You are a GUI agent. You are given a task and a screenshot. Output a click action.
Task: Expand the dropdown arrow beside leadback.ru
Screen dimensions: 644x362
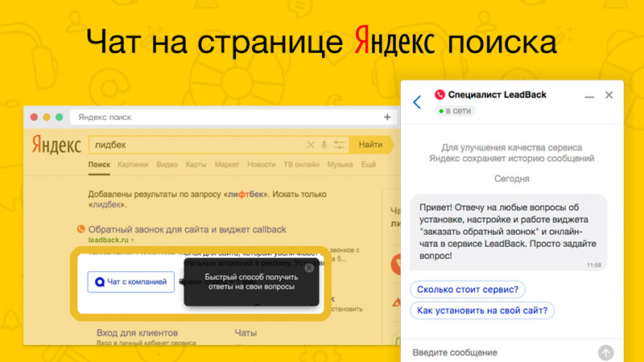(132, 241)
